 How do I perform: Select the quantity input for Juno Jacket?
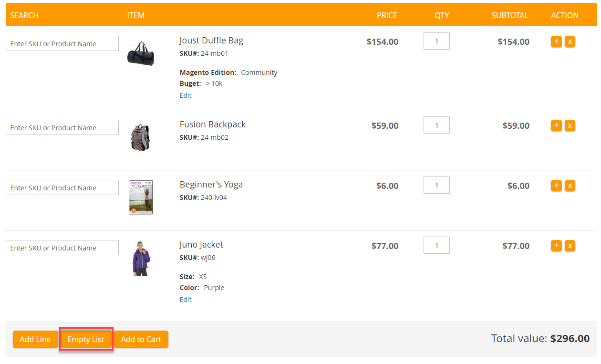point(436,245)
